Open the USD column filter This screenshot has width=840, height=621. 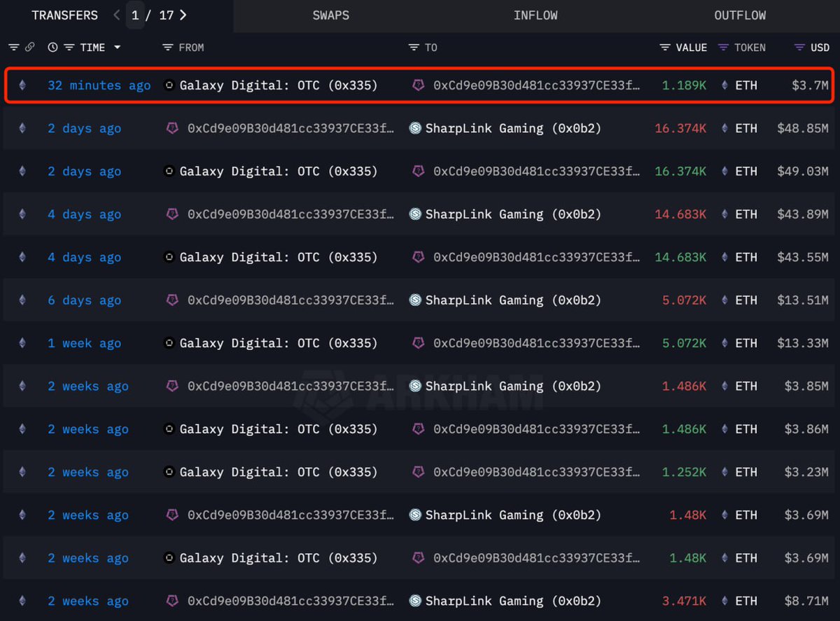[799, 48]
